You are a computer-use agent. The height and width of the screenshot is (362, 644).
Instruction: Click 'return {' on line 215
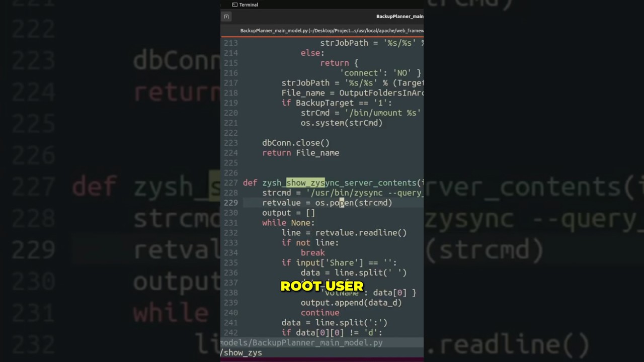coord(339,63)
